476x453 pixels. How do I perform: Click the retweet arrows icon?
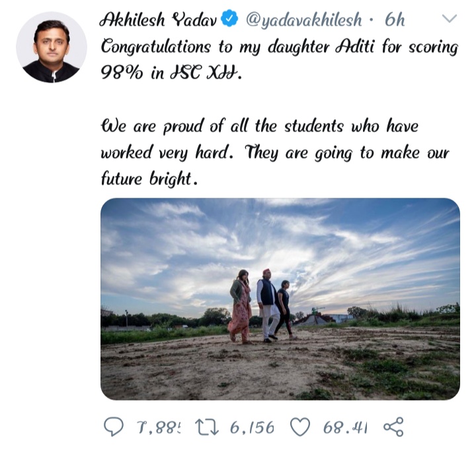[207, 427]
